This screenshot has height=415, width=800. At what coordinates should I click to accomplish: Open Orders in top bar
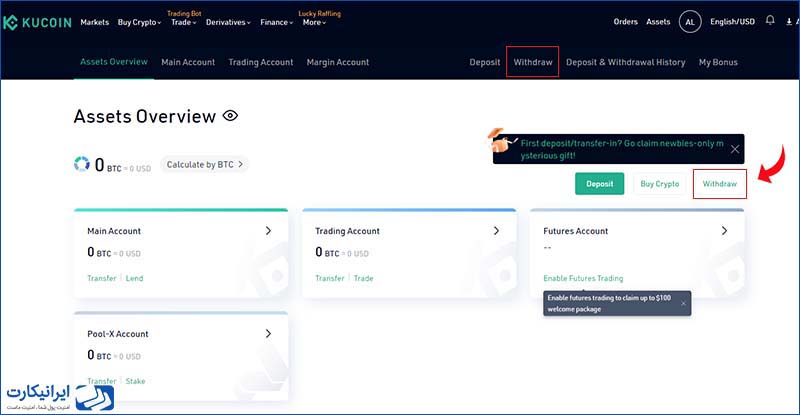[626, 22]
